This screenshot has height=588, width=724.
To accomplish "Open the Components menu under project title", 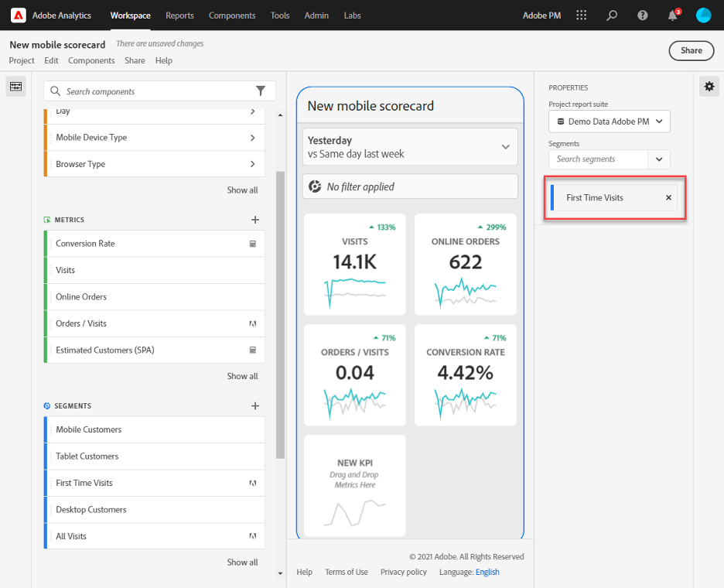I will pos(91,60).
